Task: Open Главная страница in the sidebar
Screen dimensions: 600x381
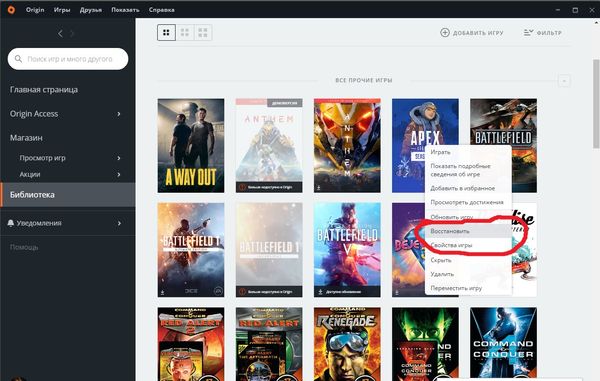Action: (x=44, y=90)
